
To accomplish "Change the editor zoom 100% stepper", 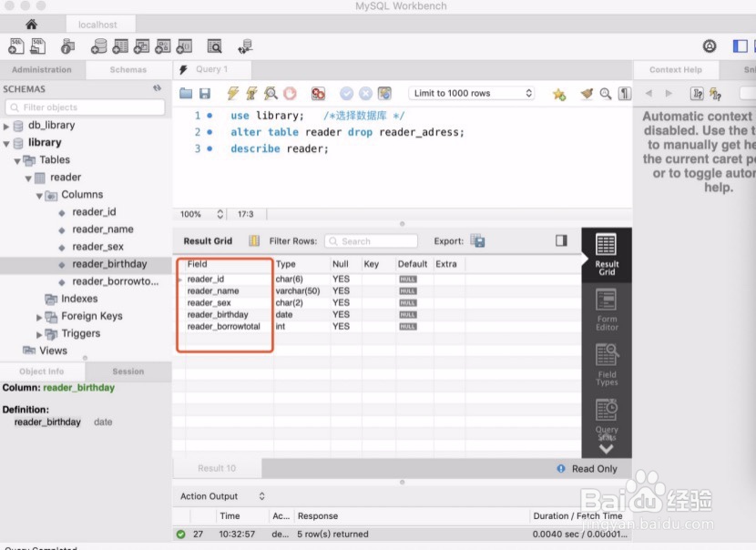I will click(x=220, y=214).
